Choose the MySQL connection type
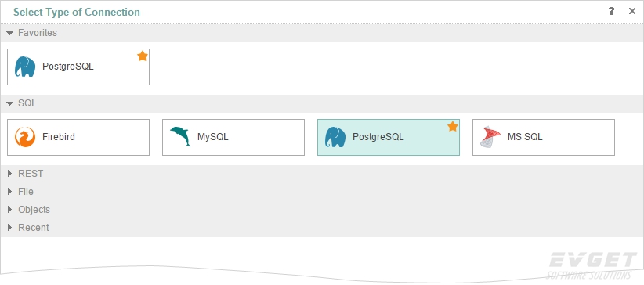This screenshot has height=285, width=644. [x=233, y=138]
